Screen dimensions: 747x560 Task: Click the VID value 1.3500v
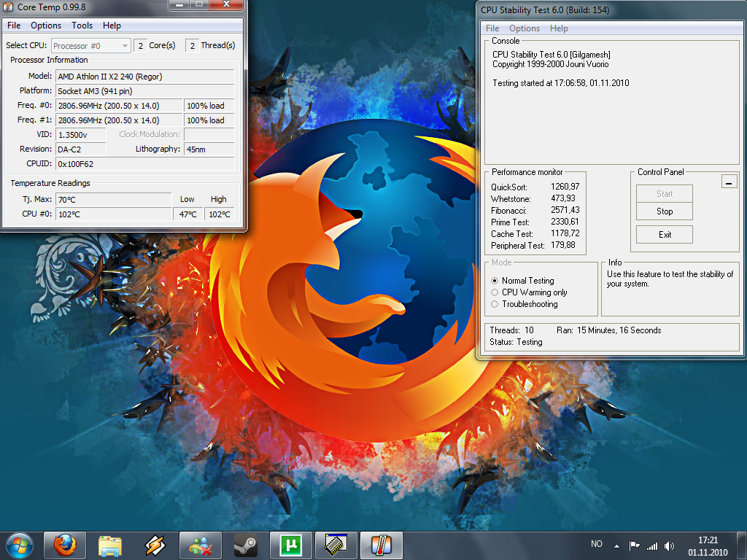point(80,135)
